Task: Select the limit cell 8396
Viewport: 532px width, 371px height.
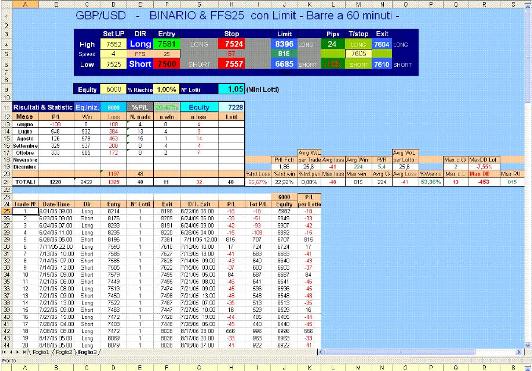Action: click(284, 44)
